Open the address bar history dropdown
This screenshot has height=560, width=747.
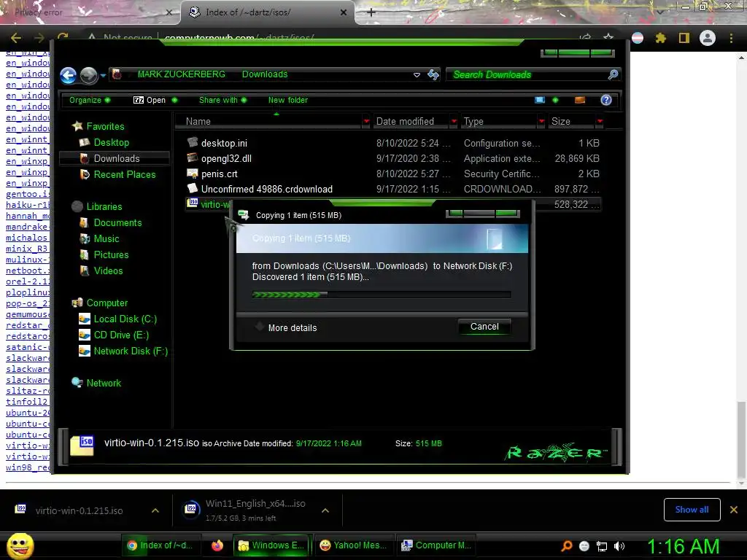[417, 75]
